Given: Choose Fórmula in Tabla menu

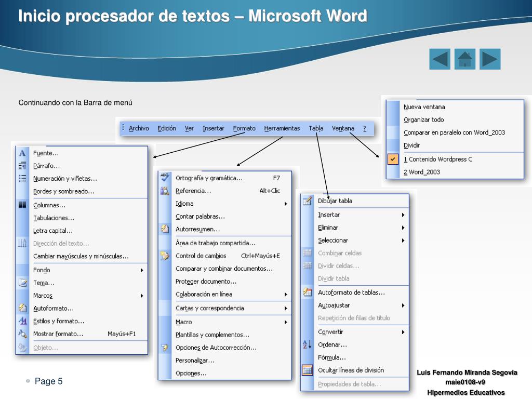Looking at the screenshot, I should pyautogui.click(x=332, y=357).
